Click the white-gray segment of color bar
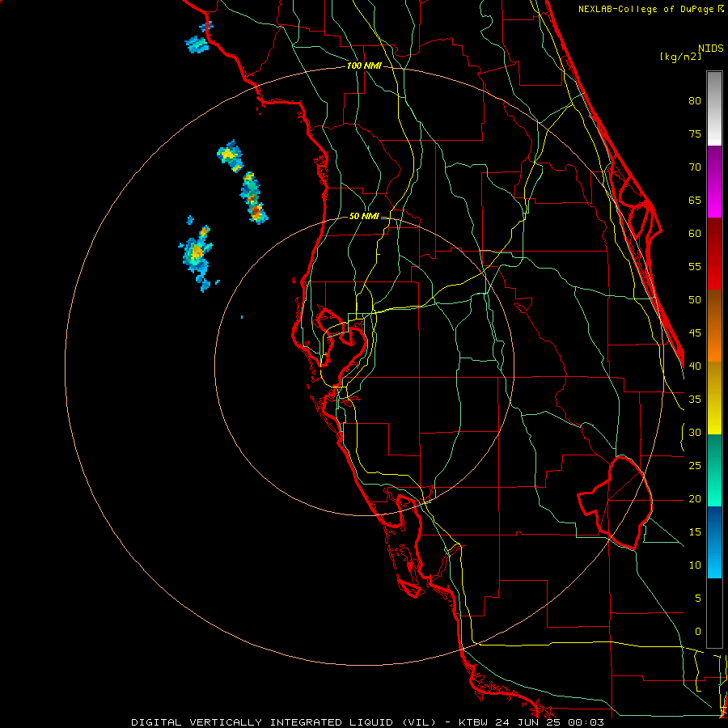728x728 pixels. [x=714, y=108]
